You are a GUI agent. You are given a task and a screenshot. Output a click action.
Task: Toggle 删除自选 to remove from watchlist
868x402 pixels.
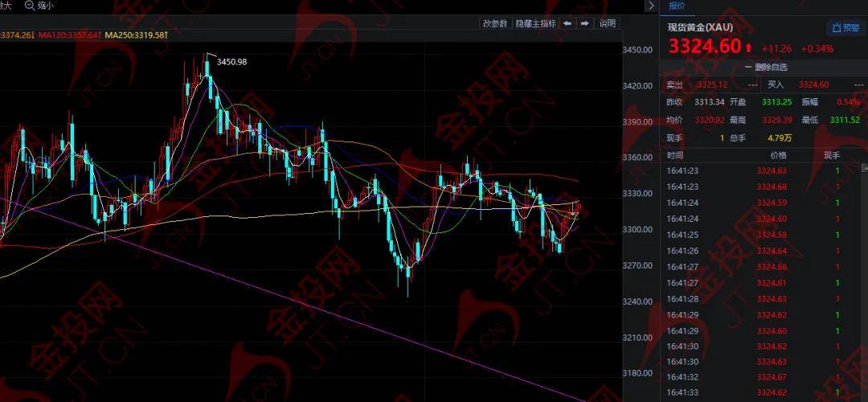(x=766, y=67)
